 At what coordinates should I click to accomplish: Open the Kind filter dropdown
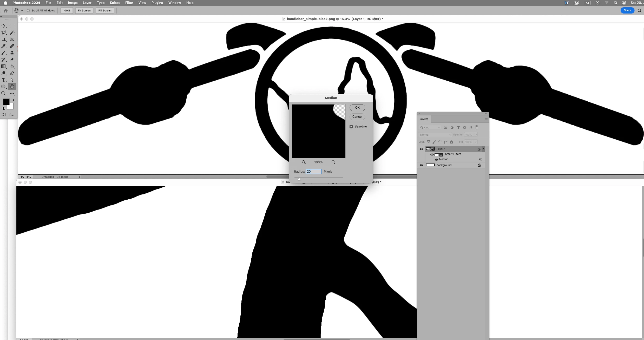[x=430, y=127]
